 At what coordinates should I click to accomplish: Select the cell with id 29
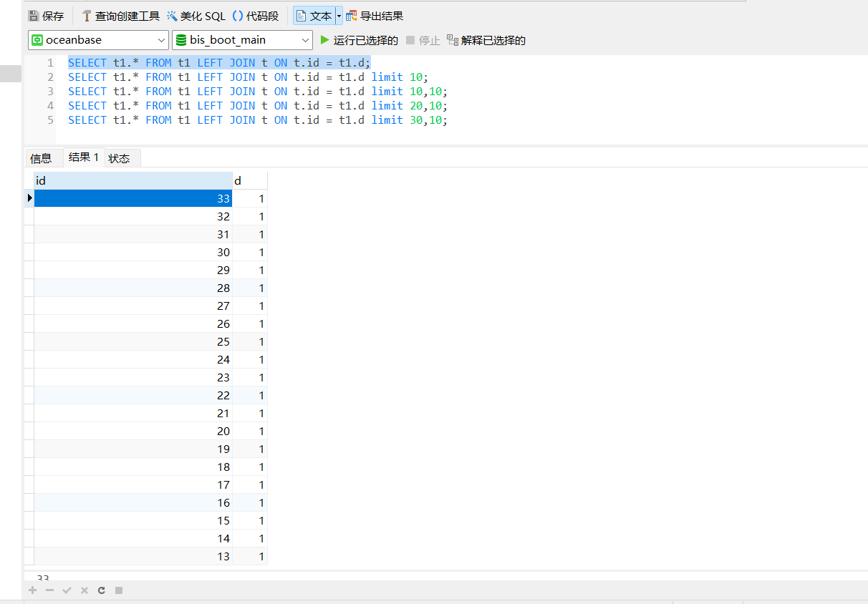[133, 270]
